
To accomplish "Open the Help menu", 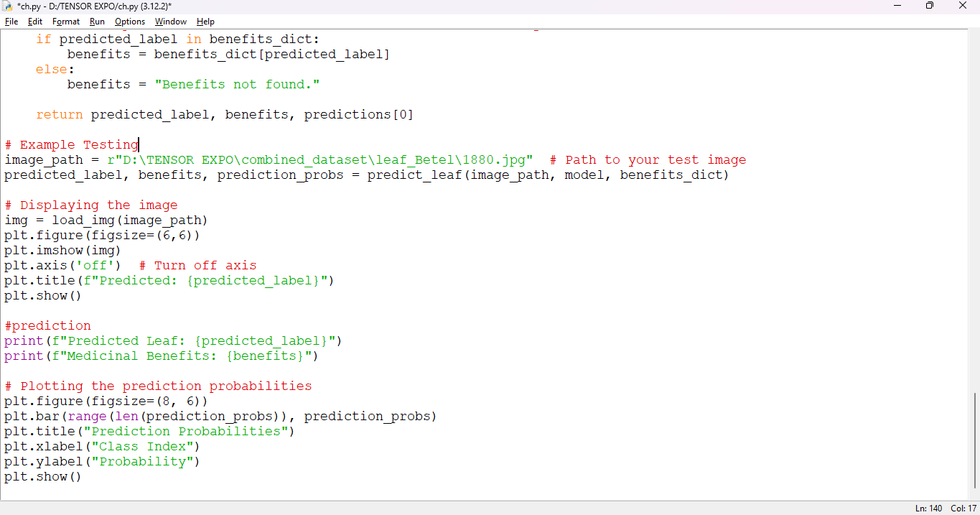I will tap(205, 22).
